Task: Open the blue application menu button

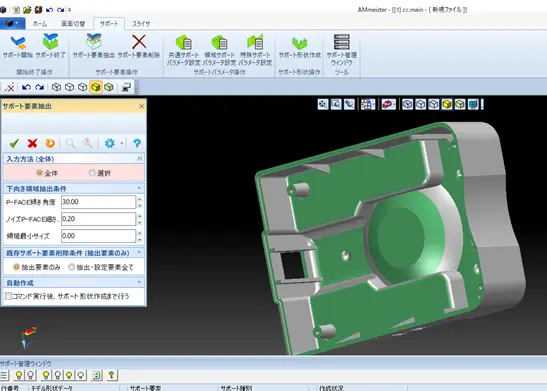Action: [x=13, y=24]
